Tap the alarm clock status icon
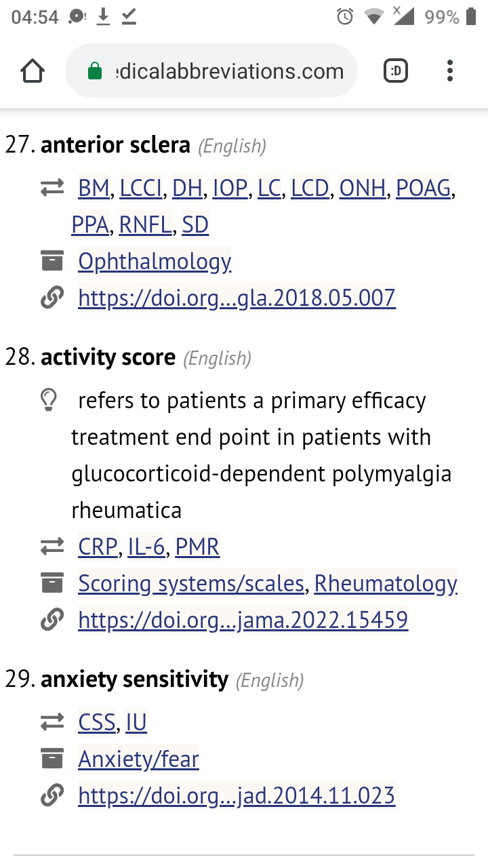The height and width of the screenshot is (868, 488). click(x=345, y=17)
